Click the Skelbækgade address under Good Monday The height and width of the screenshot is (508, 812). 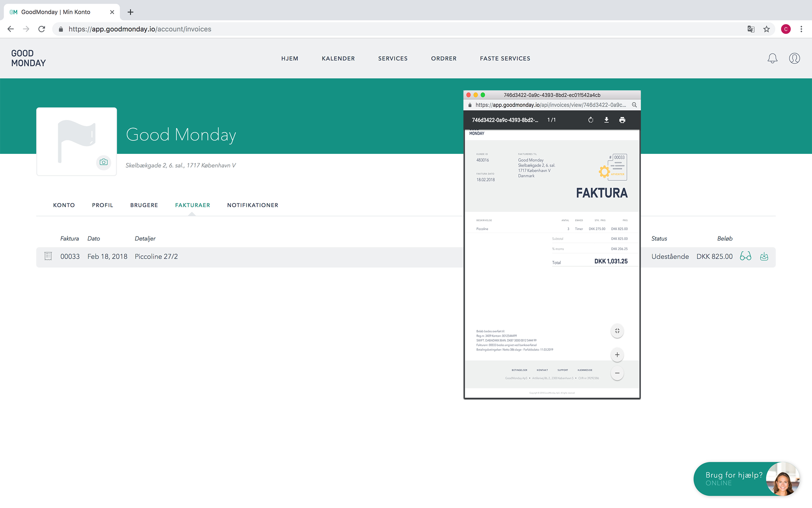point(180,165)
